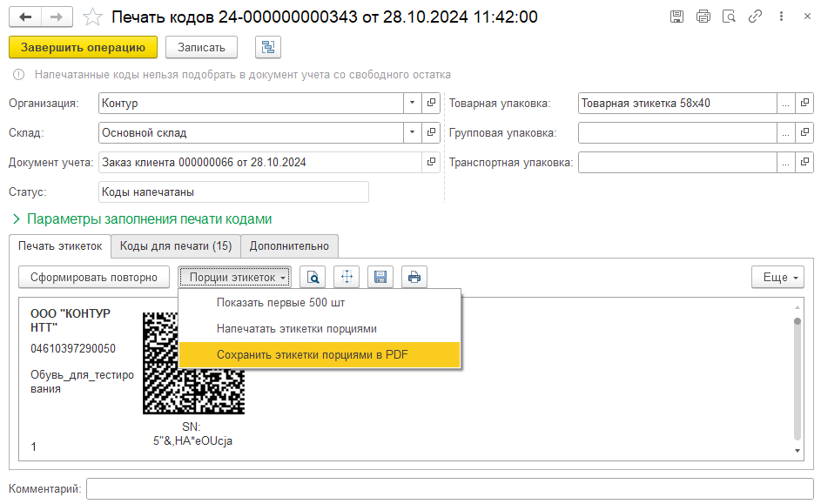Click the Организация field with Контур
The image size is (821, 504).
pos(251,103)
